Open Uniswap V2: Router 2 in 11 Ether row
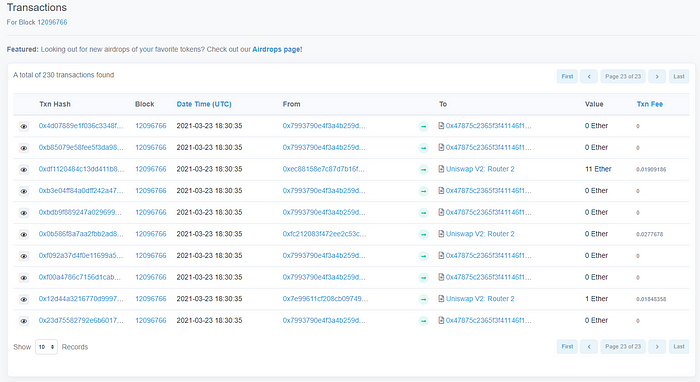 (x=480, y=169)
